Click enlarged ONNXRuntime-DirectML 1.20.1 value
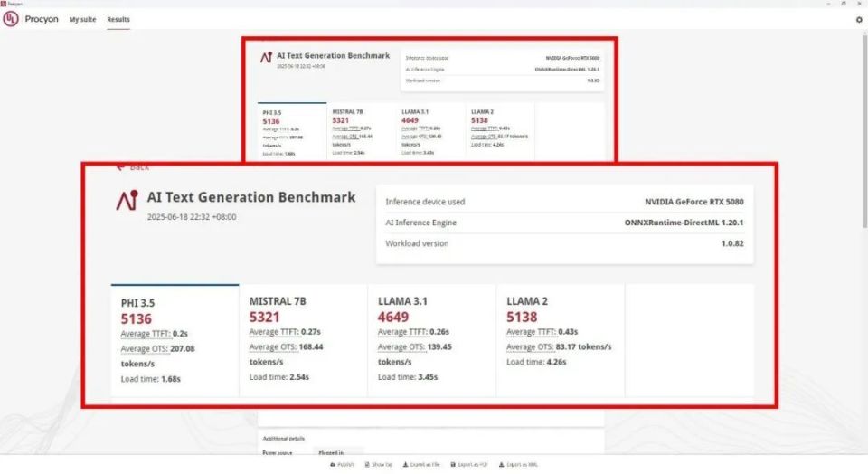 click(684, 223)
